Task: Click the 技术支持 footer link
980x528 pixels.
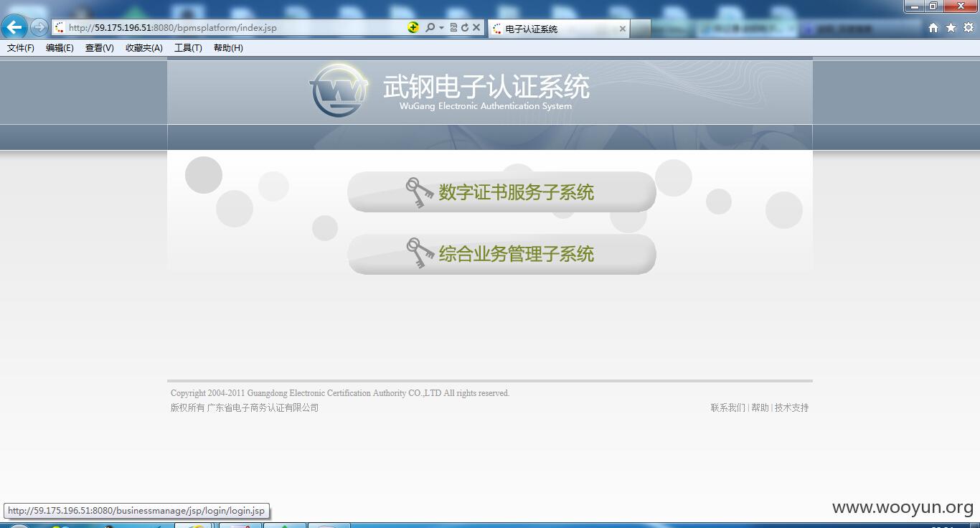Action: pos(791,407)
